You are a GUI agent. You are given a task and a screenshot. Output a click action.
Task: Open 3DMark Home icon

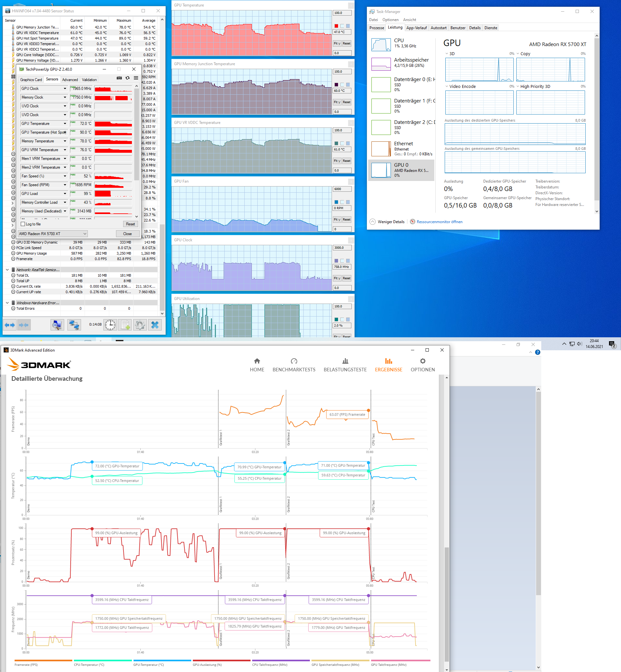point(257,361)
